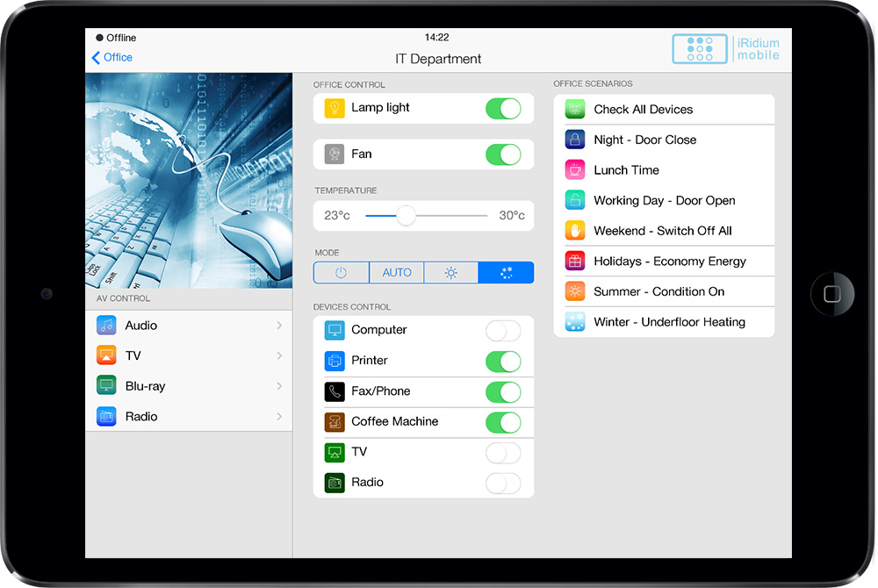Image resolution: width=878 pixels, height=588 pixels.
Task: Click the Offline status indicator
Action: pyautogui.click(x=116, y=38)
